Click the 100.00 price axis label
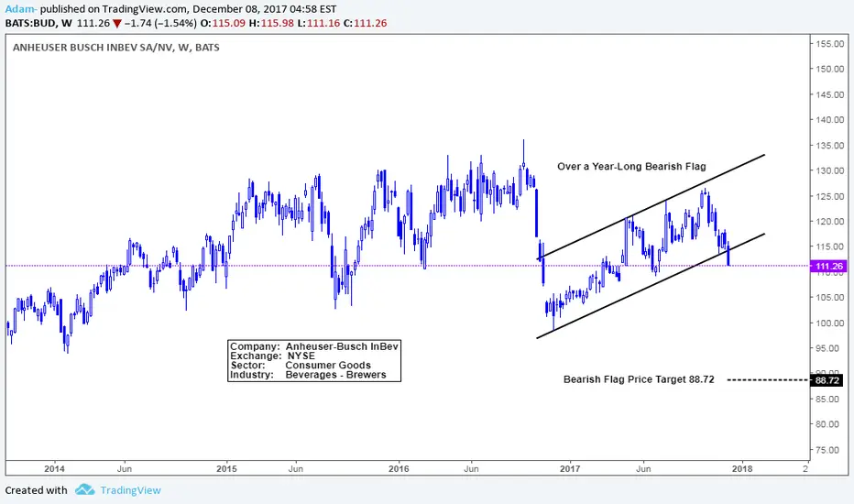 click(x=830, y=323)
